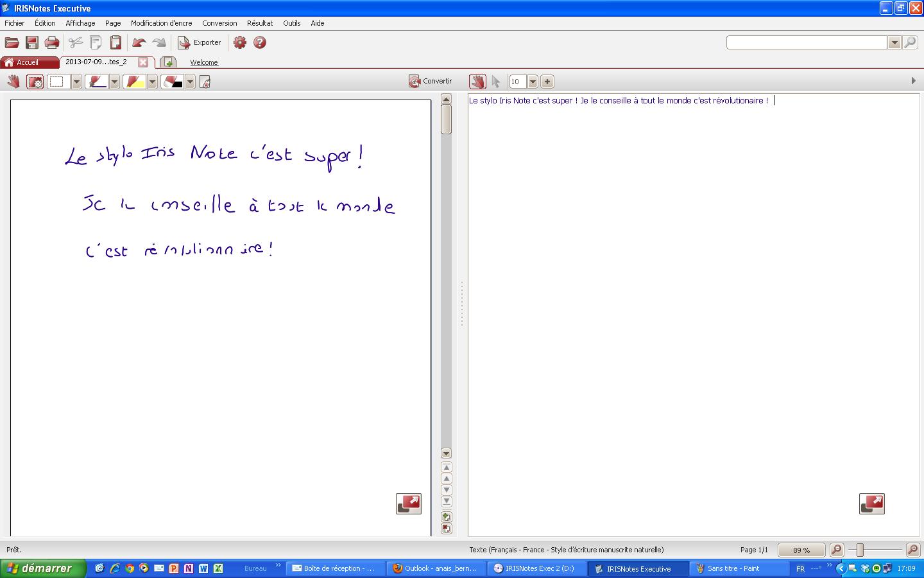Undo the last action with the left arrow
This screenshot has width=924, height=578.
139,42
